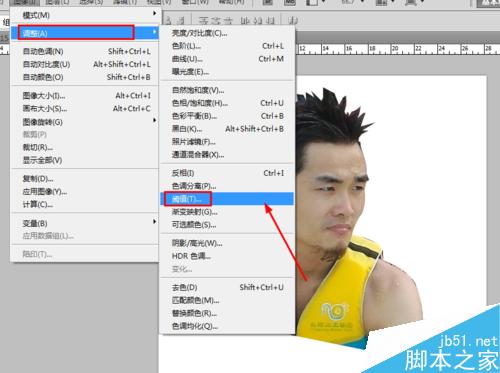
Task: Open 照片滤镜(F) photo filter adjustment
Action: 227,142
